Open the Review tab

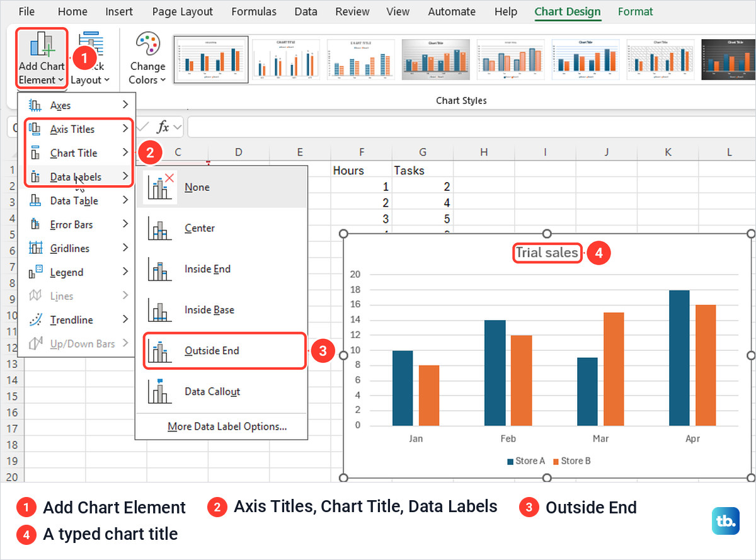point(352,11)
